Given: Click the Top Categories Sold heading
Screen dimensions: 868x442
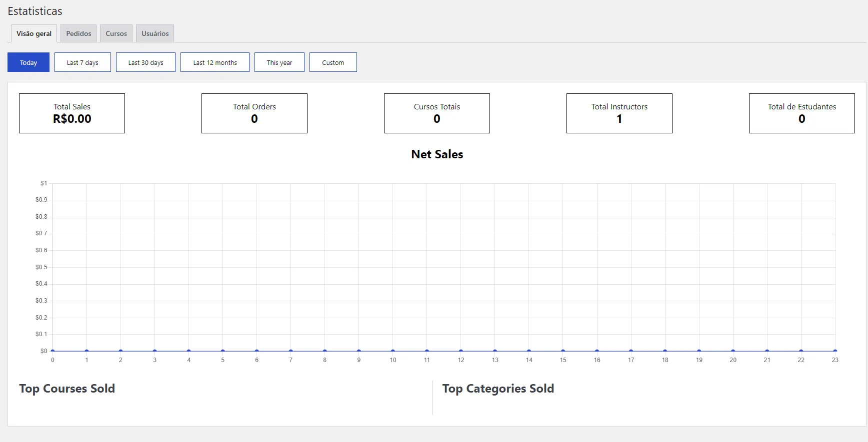Looking at the screenshot, I should tap(498, 389).
